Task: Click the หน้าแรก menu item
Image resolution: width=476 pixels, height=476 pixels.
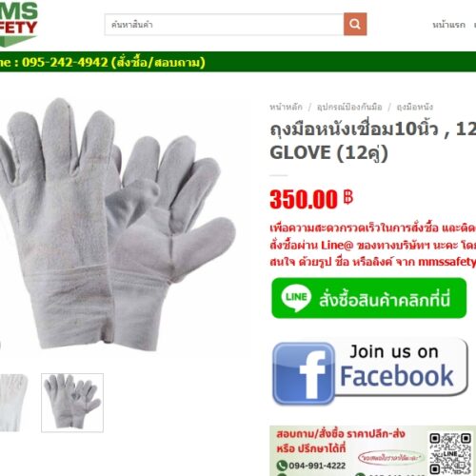Action: 448,25
